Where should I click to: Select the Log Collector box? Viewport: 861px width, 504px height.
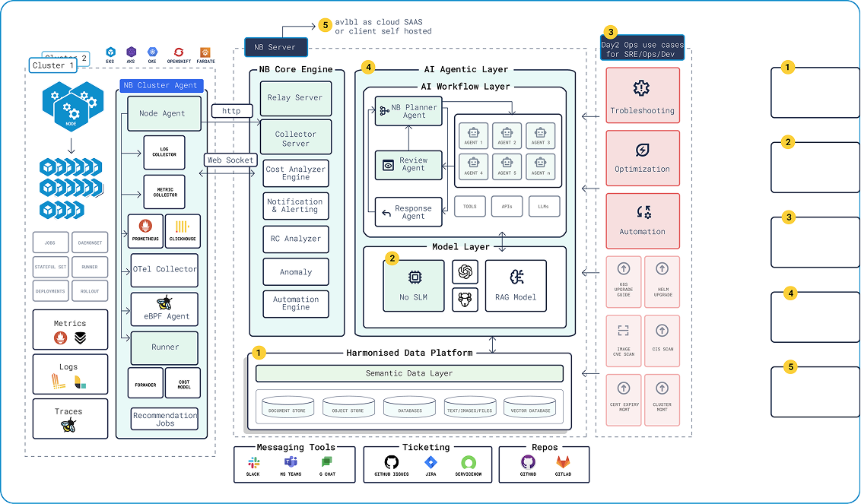(164, 153)
